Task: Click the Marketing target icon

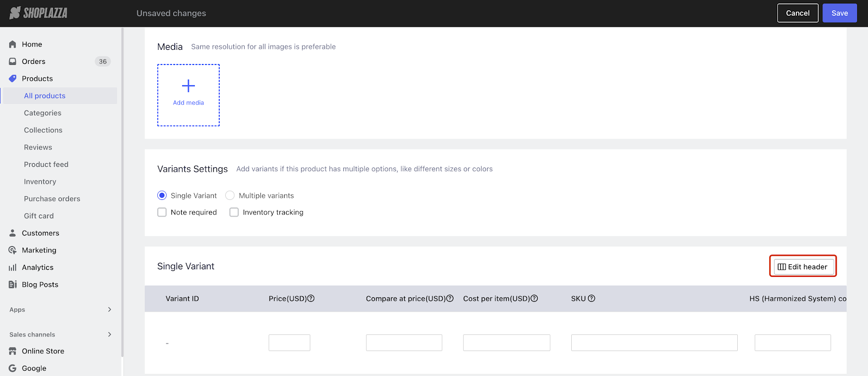Action: click(12, 250)
